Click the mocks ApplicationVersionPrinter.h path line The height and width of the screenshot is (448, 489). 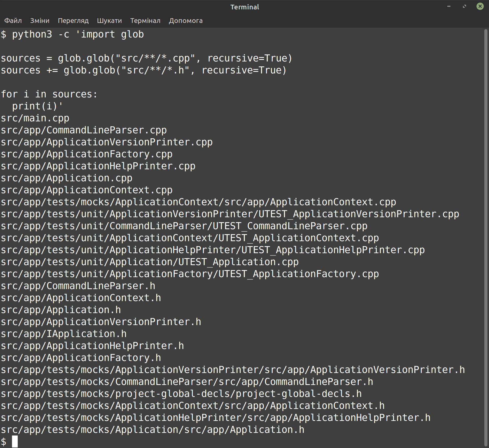tap(233, 370)
